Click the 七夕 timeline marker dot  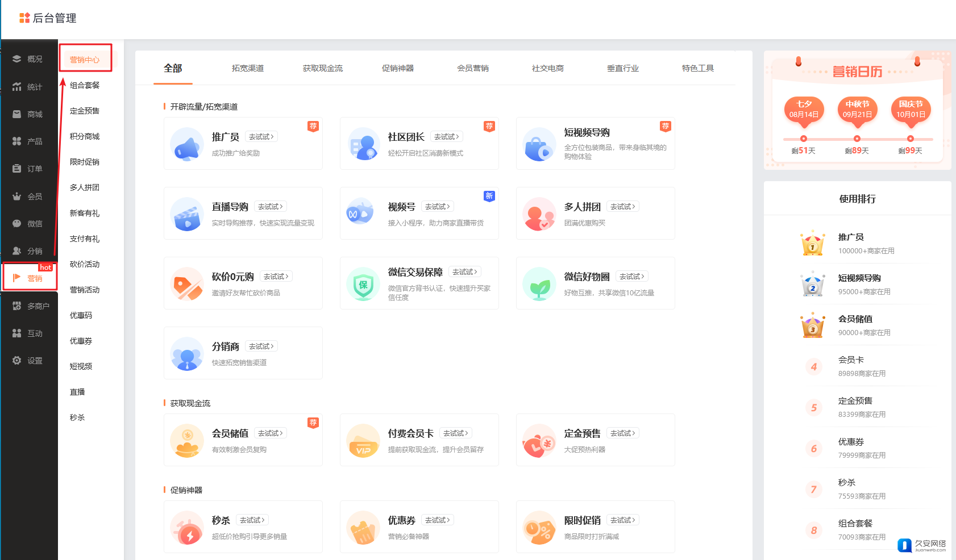(803, 139)
